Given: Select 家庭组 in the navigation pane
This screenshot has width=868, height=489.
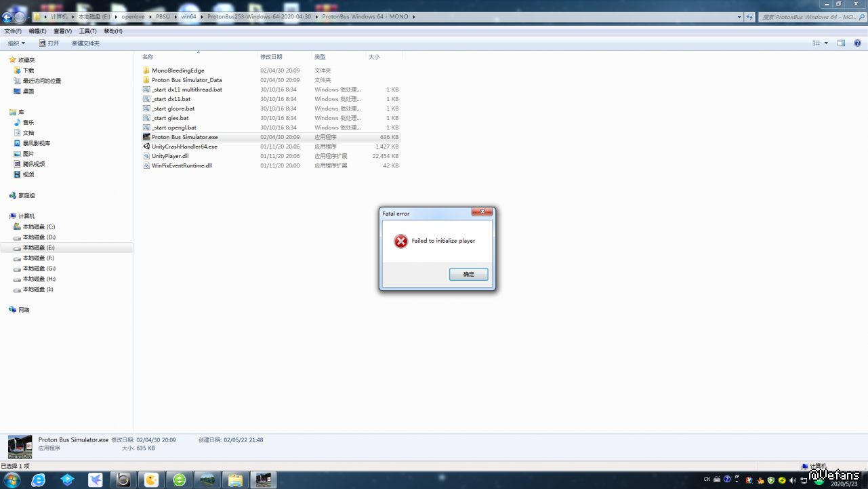Looking at the screenshot, I should (x=26, y=195).
